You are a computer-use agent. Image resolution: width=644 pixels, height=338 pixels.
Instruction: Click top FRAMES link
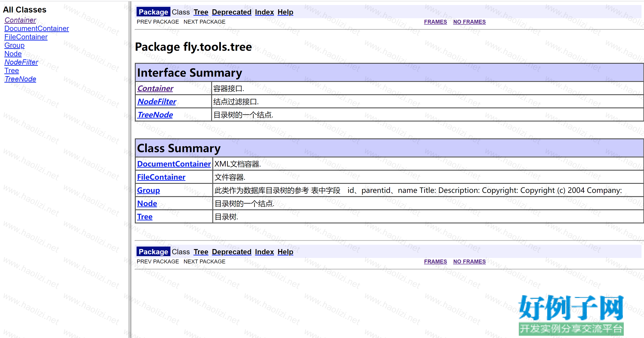435,22
